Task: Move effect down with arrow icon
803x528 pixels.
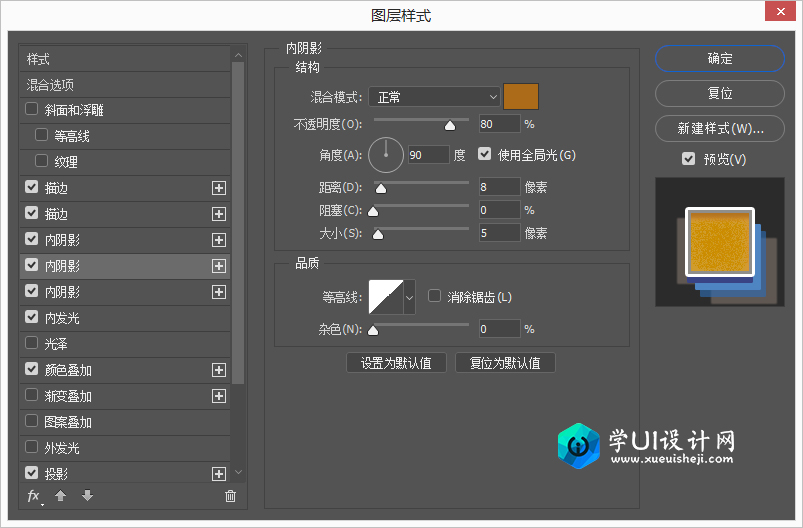Action: (x=88, y=495)
